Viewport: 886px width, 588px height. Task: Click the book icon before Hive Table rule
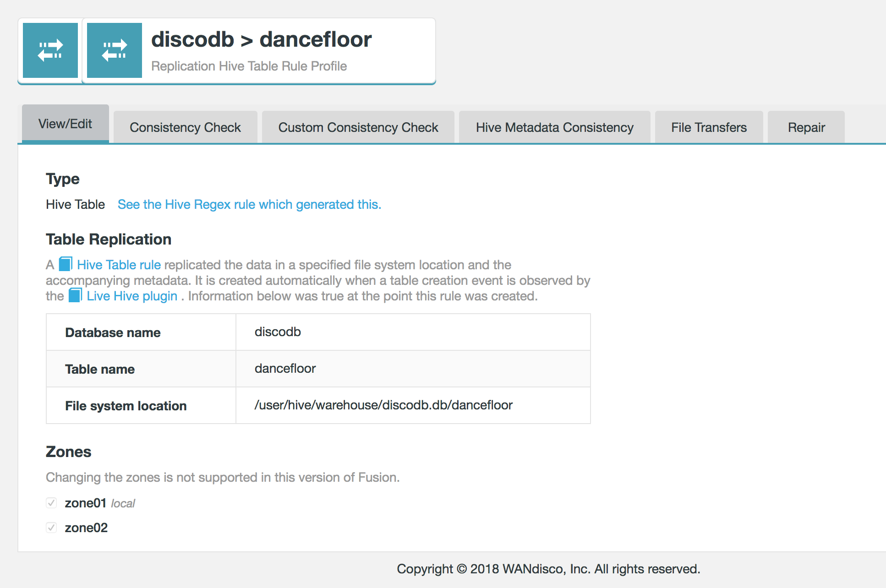click(x=66, y=264)
